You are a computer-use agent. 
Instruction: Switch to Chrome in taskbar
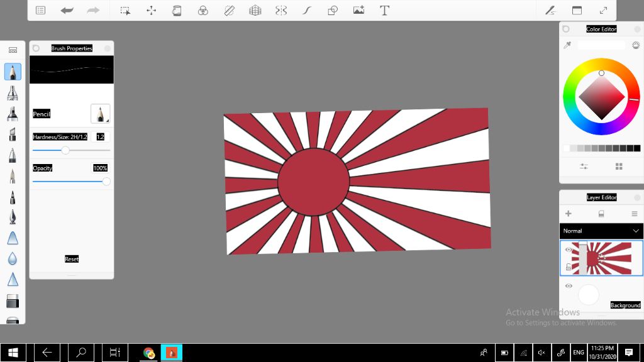pos(148,353)
